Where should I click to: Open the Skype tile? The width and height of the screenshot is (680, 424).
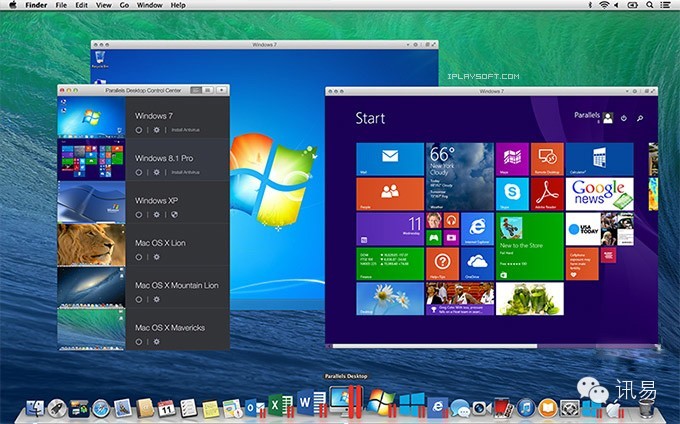512,194
